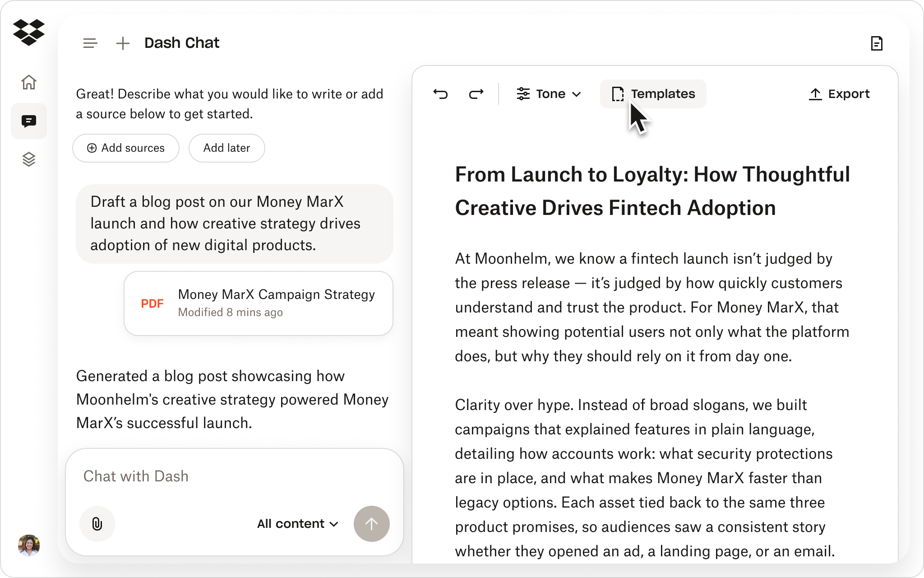
Task: Open the Tone dropdown
Action: (x=548, y=94)
